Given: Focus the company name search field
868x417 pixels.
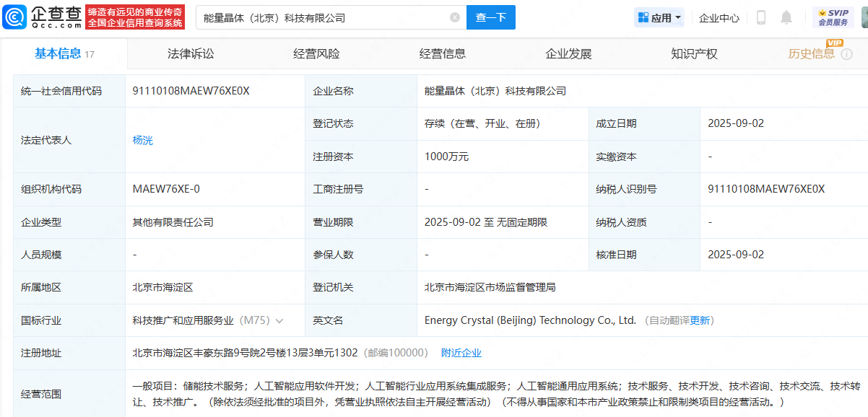Looking at the screenshot, I should (325, 17).
